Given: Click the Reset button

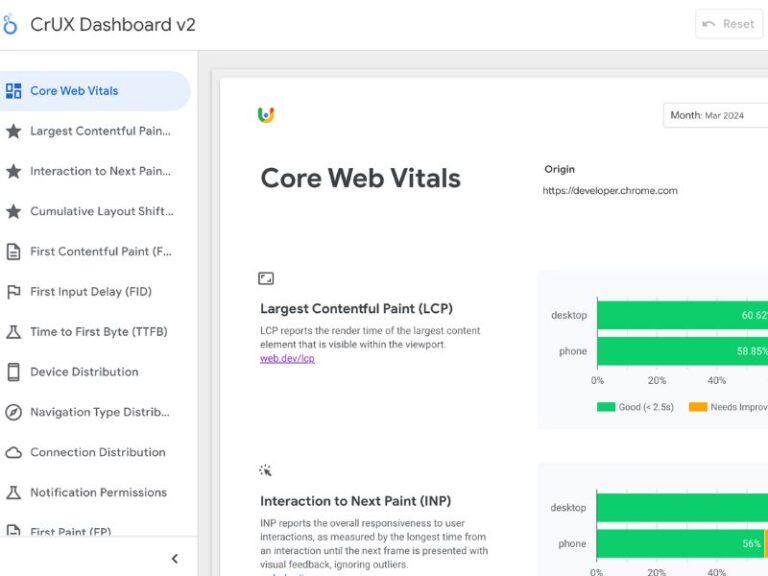Looking at the screenshot, I should coord(729,24).
